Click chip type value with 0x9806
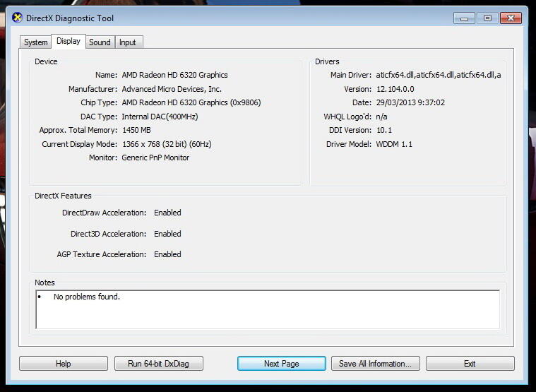This screenshot has width=536, height=392. click(x=191, y=102)
